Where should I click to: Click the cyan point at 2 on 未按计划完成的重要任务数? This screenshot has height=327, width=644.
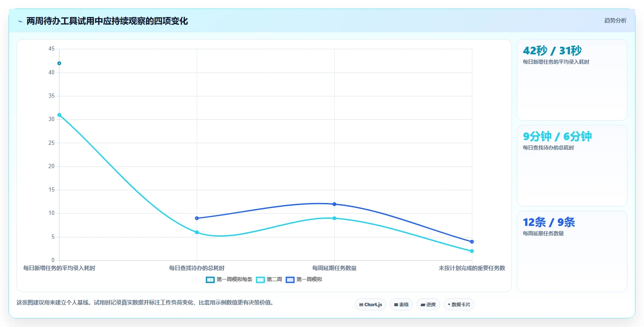click(472, 251)
